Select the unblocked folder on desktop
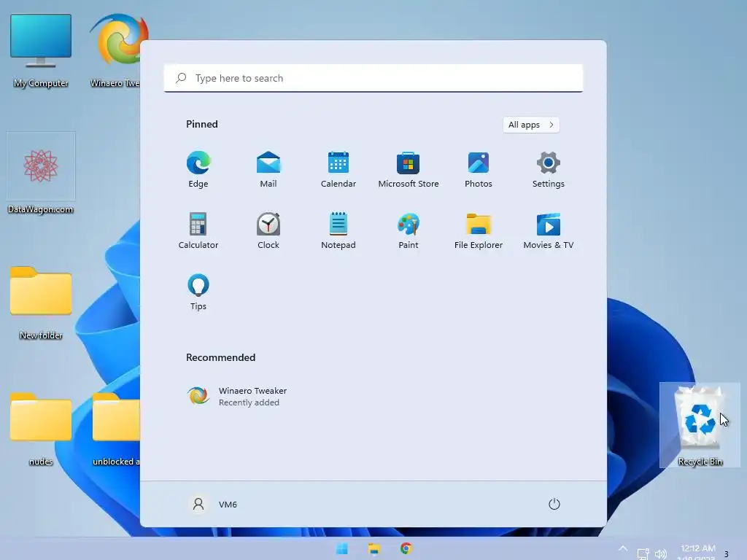 (116, 429)
